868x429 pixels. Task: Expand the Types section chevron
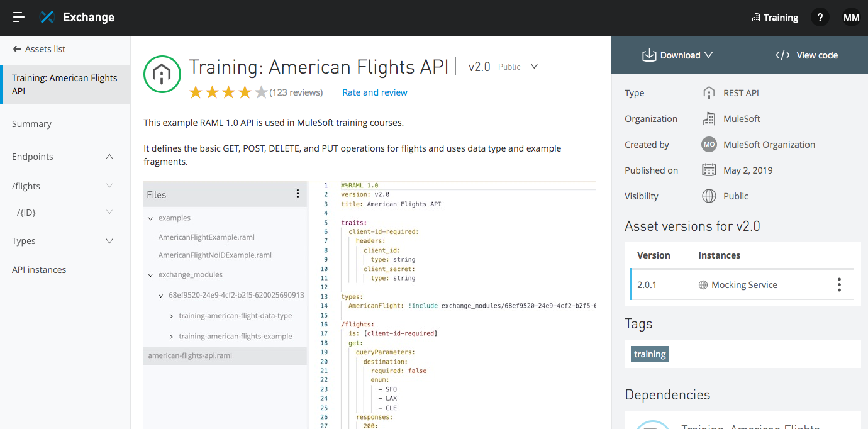click(109, 241)
